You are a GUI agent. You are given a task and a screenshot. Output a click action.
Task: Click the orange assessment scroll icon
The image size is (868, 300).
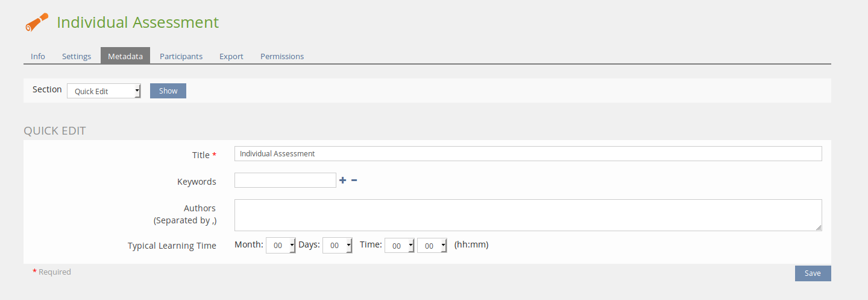point(37,22)
